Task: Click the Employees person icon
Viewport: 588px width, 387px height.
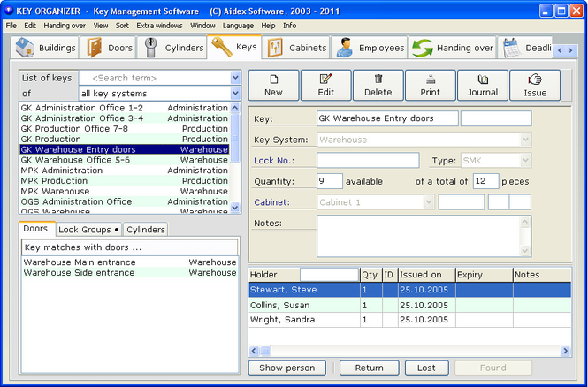Action: [x=344, y=48]
